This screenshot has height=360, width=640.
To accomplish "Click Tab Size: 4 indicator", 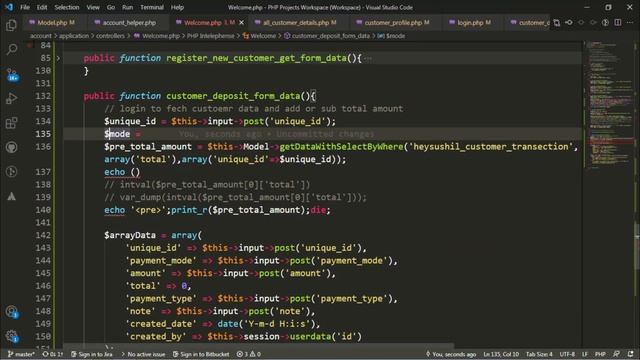I will pyautogui.click(x=539, y=354).
